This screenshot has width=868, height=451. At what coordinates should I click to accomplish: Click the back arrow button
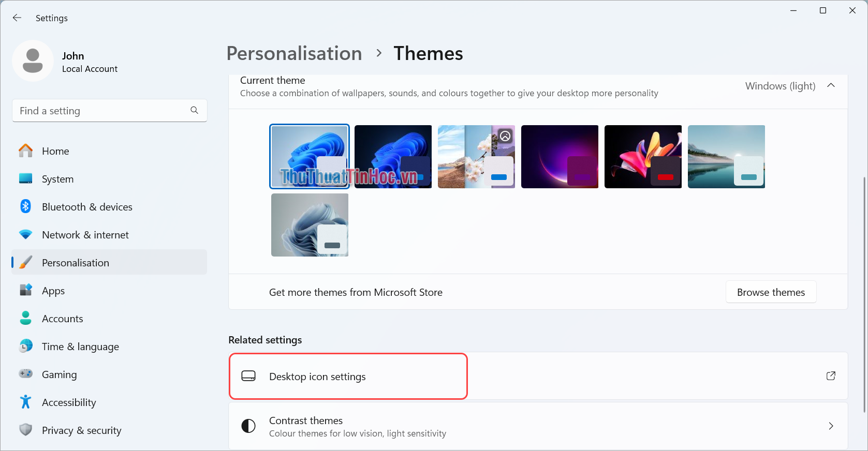click(x=17, y=18)
